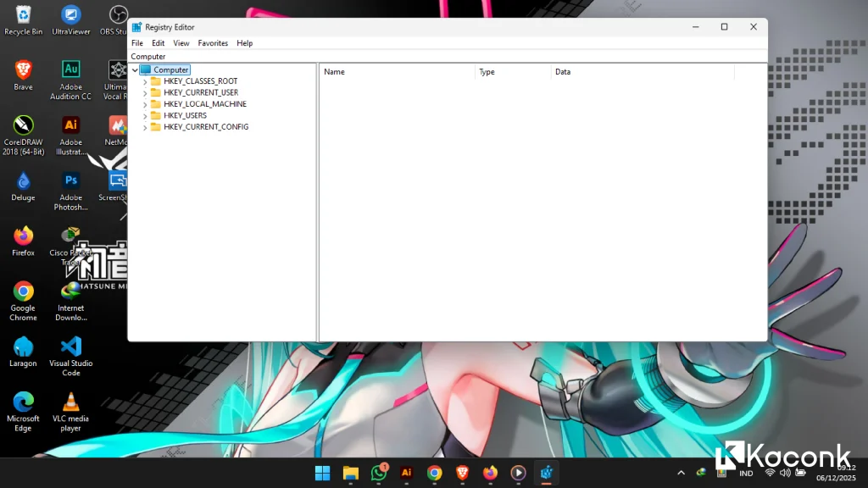The width and height of the screenshot is (868, 488).
Task: Expand HKEY_USERS key
Action: (145, 116)
